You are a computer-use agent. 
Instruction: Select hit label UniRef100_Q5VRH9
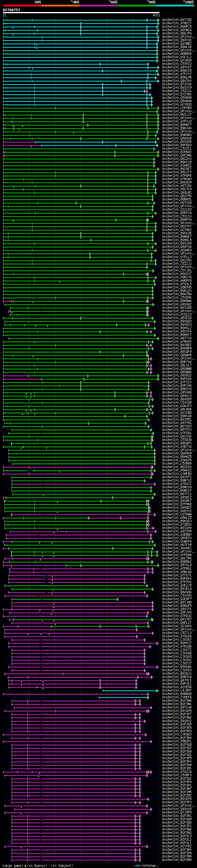pos(177,98)
